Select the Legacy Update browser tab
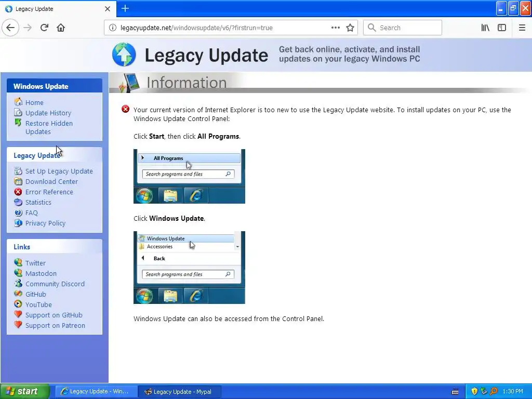The width and height of the screenshot is (532, 399). click(58, 9)
